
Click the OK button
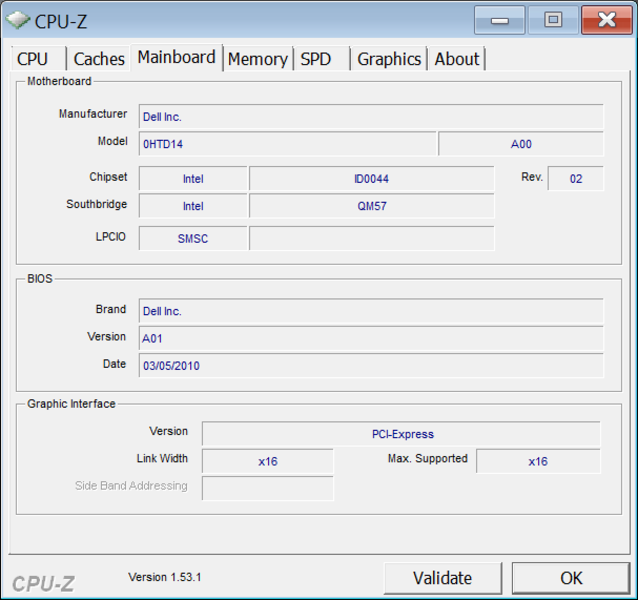tap(571, 578)
